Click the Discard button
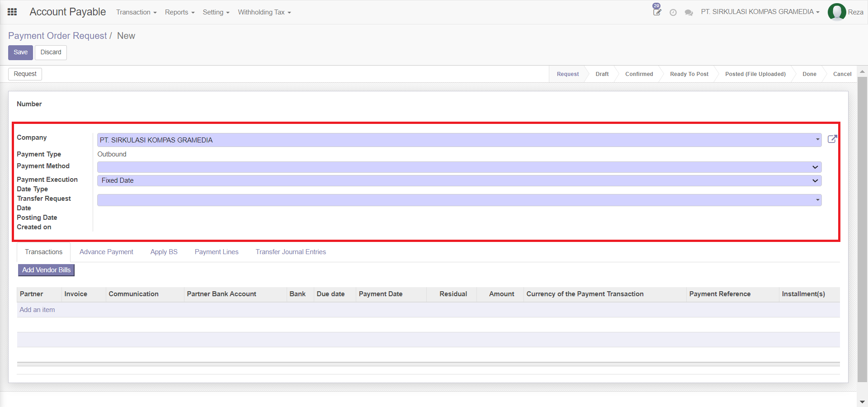The image size is (868, 407). coord(51,52)
